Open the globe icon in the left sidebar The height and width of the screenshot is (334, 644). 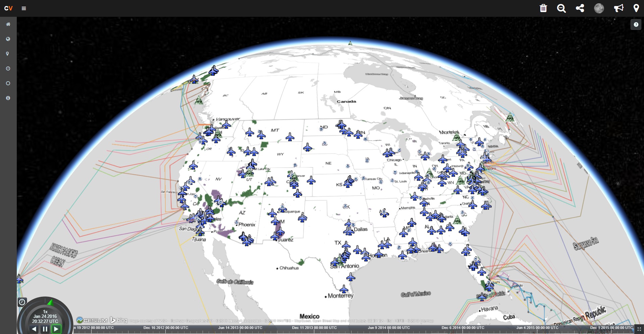[8, 39]
